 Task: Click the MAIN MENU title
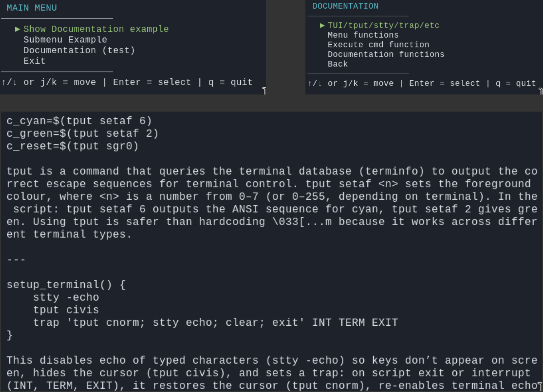coord(32,8)
